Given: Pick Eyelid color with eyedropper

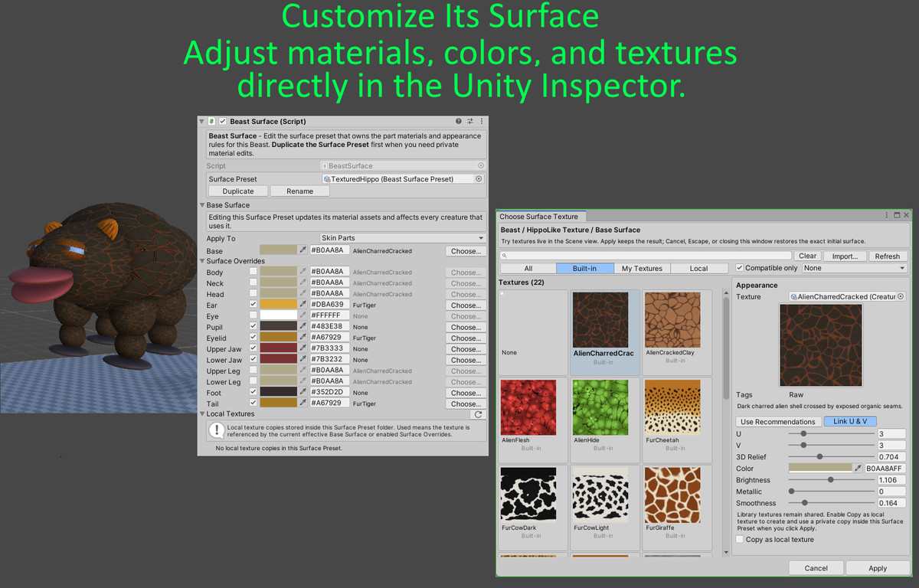Looking at the screenshot, I should point(303,338).
